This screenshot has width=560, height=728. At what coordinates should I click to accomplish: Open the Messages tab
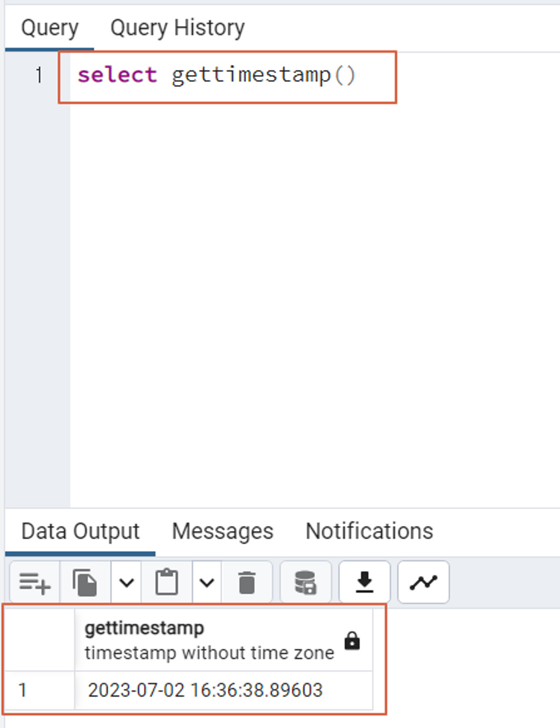coord(222,531)
